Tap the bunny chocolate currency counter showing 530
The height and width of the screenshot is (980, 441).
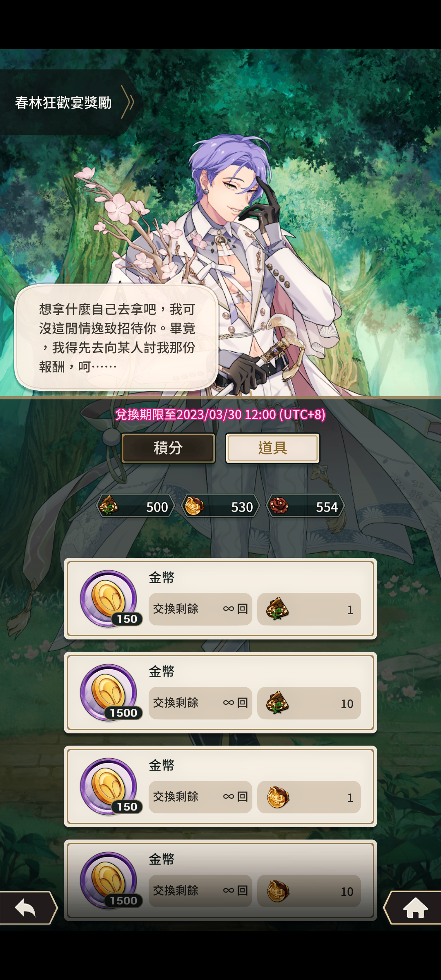(x=220, y=506)
